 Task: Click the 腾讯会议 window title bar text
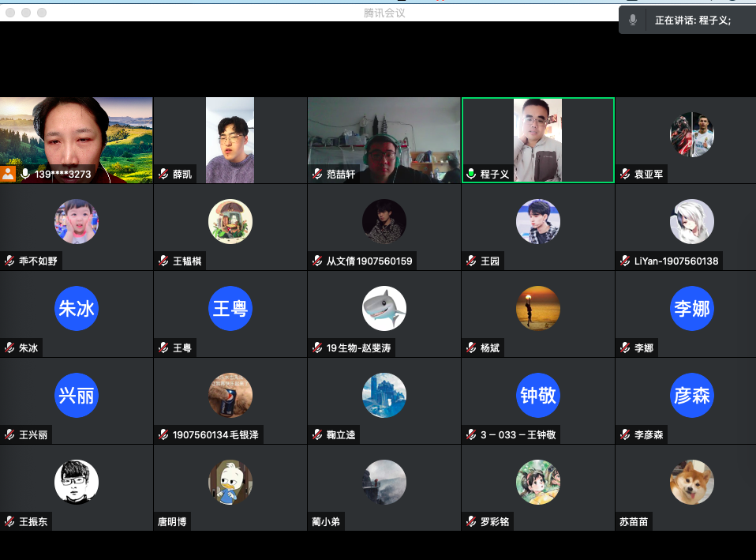point(384,13)
